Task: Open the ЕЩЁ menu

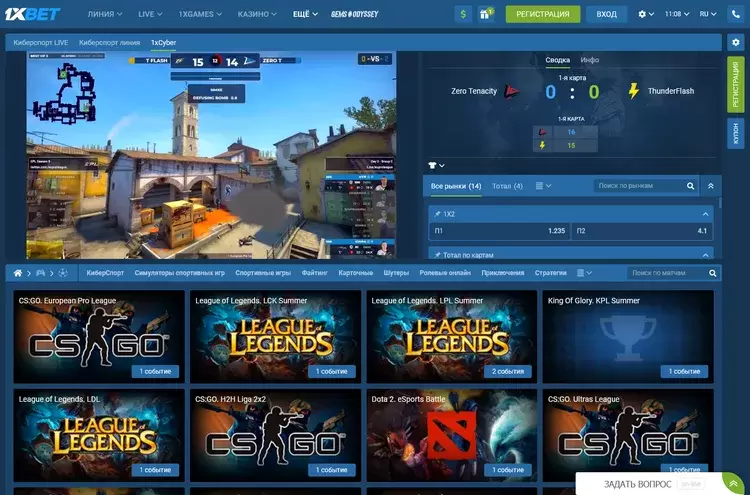Action: click(x=305, y=14)
